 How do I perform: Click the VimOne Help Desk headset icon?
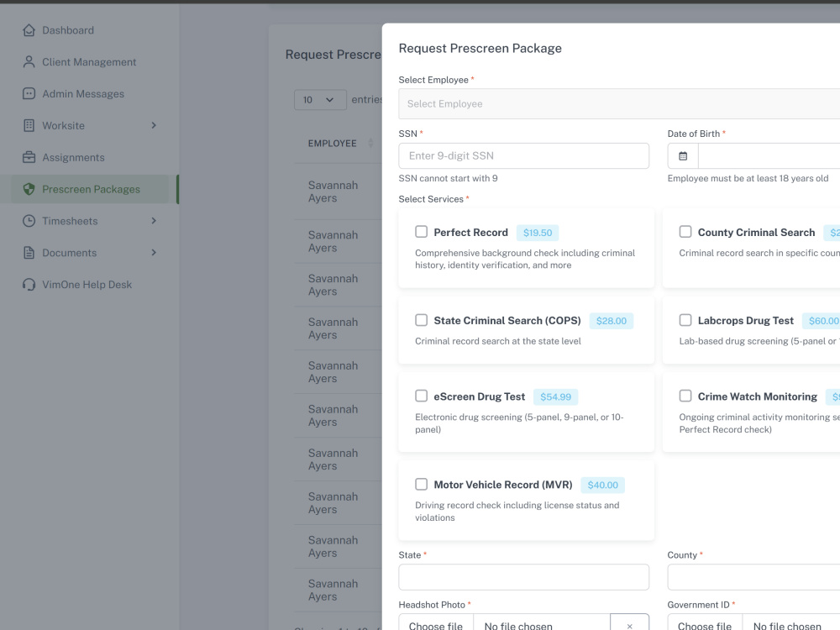pyautogui.click(x=29, y=285)
